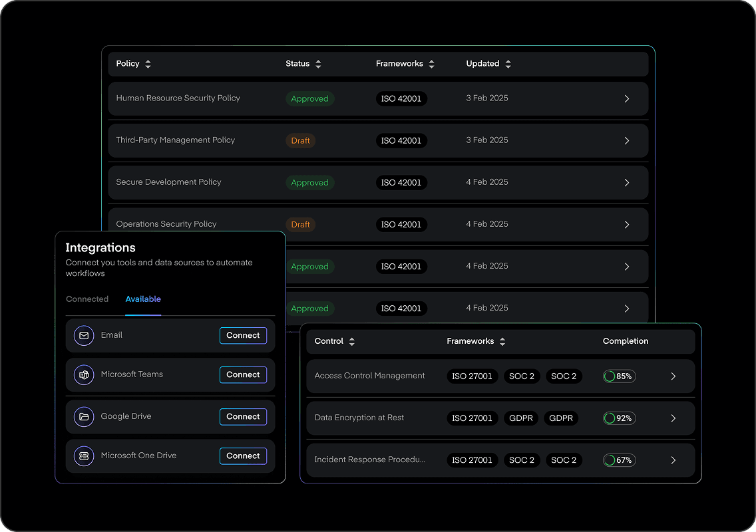Click 'Microsoft Teams' label text
756x532 pixels.
click(x=132, y=374)
